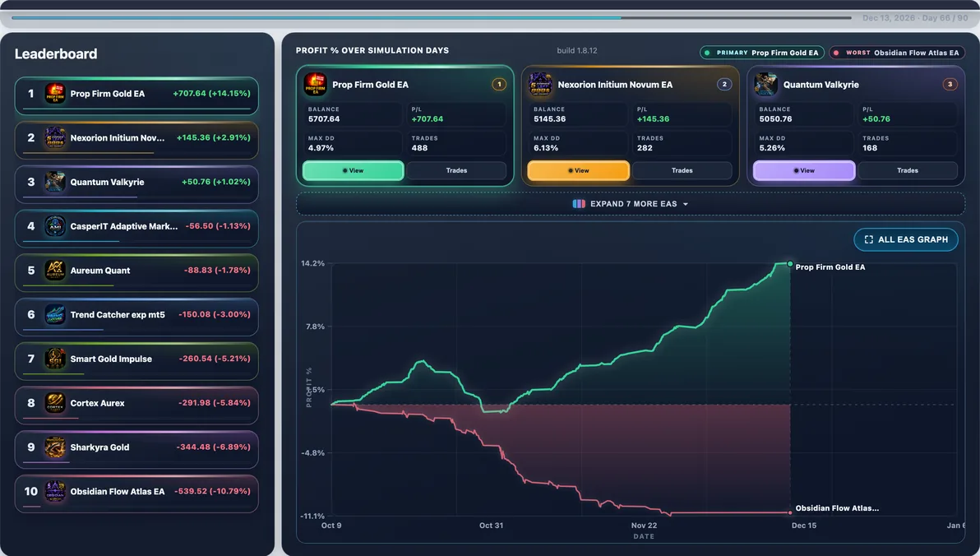Click build 1.8.12 label
This screenshot has height=556, width=980.
[x=577, y=51]
